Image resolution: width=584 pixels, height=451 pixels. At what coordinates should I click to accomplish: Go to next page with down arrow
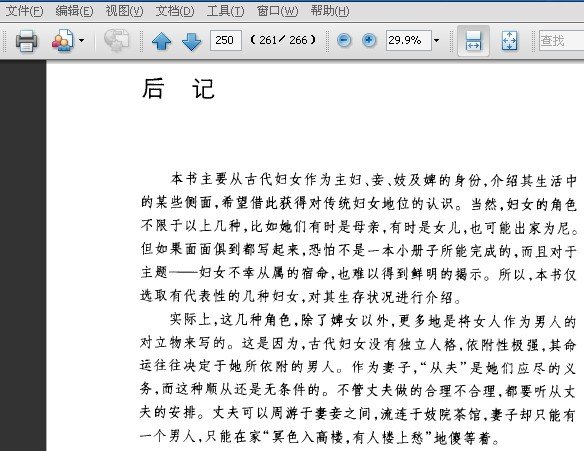[x=191, y=41]
